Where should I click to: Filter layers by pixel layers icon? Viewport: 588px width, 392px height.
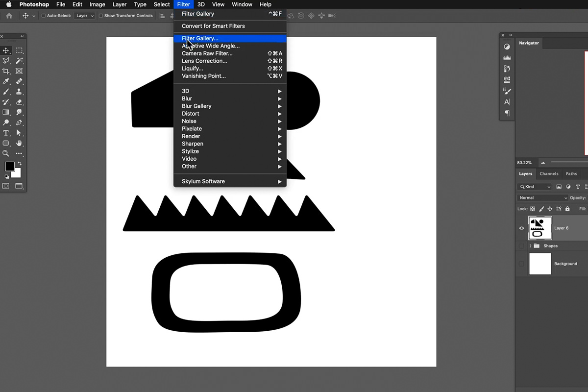coord(559,187)
